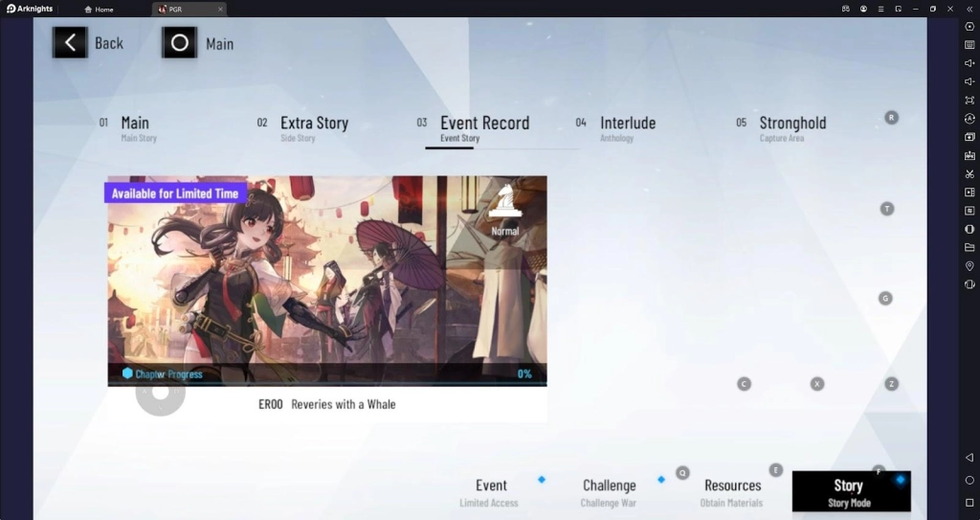Click the Chapter Progress bar
Image resolution: width=980 pixels, height=520 pixels.
[326, 373]
